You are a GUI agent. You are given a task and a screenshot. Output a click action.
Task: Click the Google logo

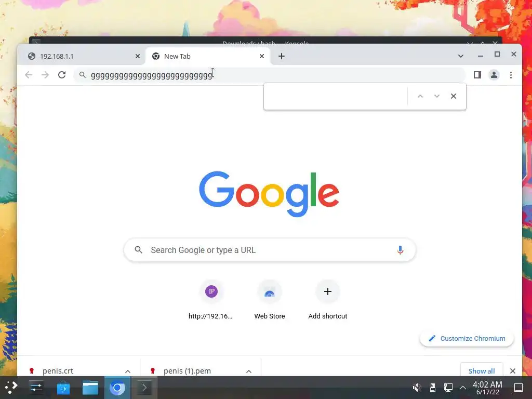point(269,193)
